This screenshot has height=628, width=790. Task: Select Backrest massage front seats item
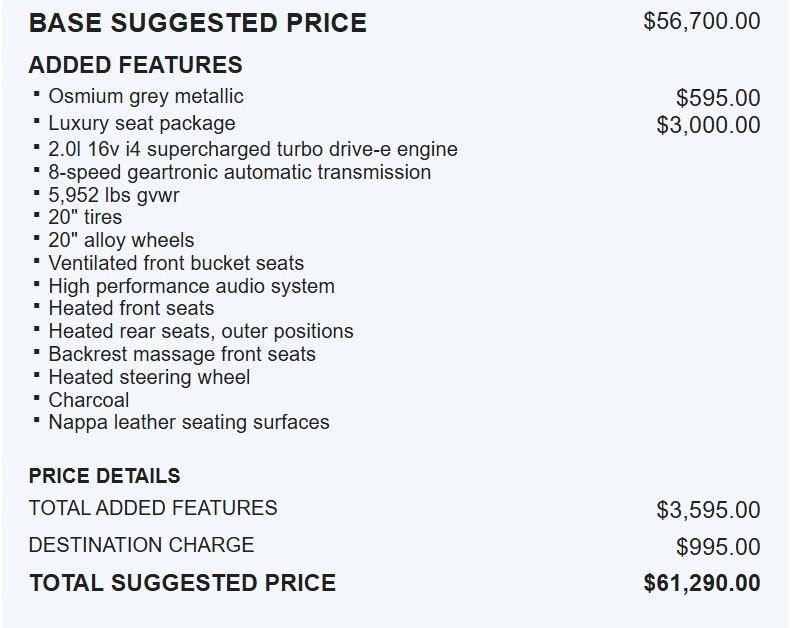(182, 354)
